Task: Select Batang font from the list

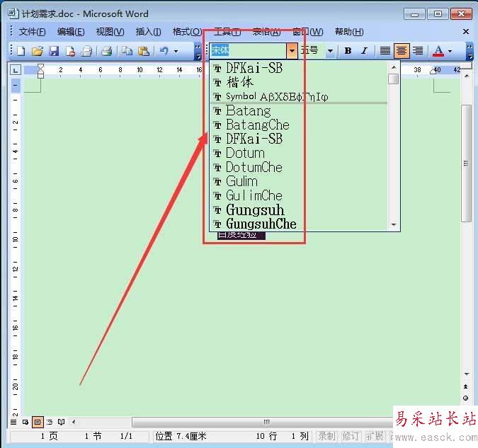Action: (x=299, y=111)
